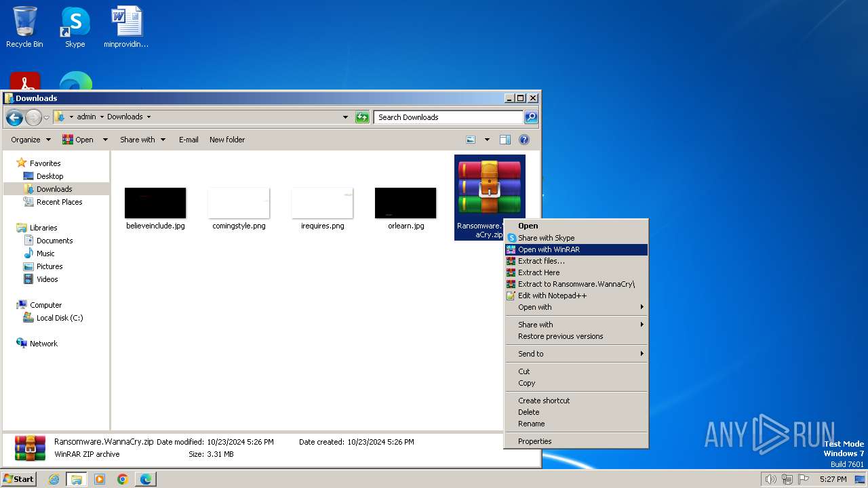Image resolution: width=868 pixels, height=488 pixels.
Task: Select Local Disk (C:) in sidebar
Action: point(59,318)
